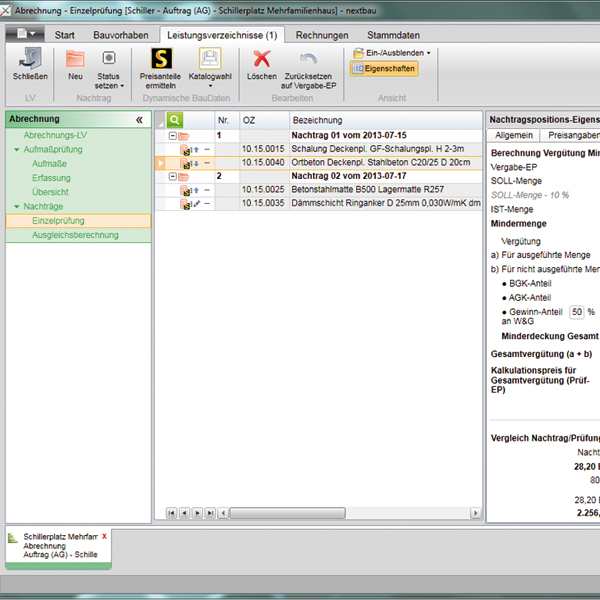The height and width of the screenshot is (600, 600).
Task: Collapse the Nachtrag 01 tree node
Action: tap(172, 135)
